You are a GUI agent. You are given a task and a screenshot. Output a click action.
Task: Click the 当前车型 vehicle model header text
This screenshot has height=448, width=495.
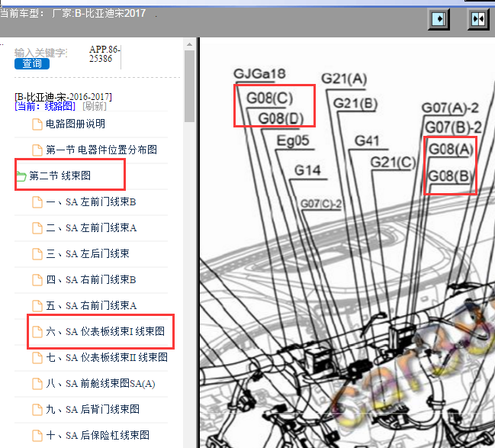click(73, 13)
